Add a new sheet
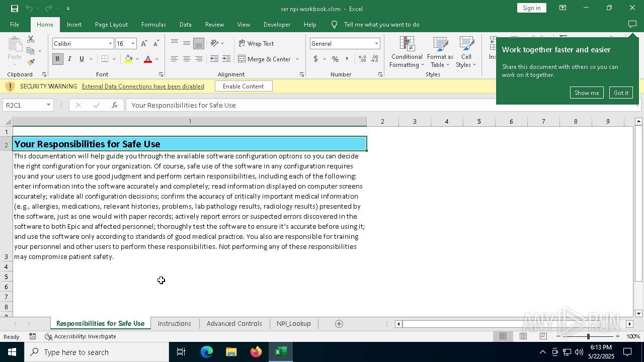Viewport: 644px width, 362px height. click(339, 324)
